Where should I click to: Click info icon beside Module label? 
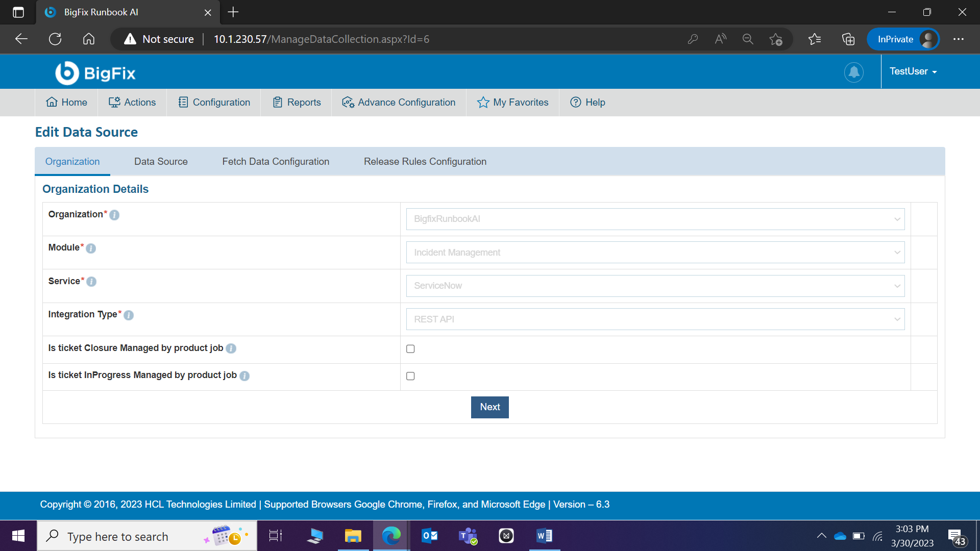(x=91, y=248)
